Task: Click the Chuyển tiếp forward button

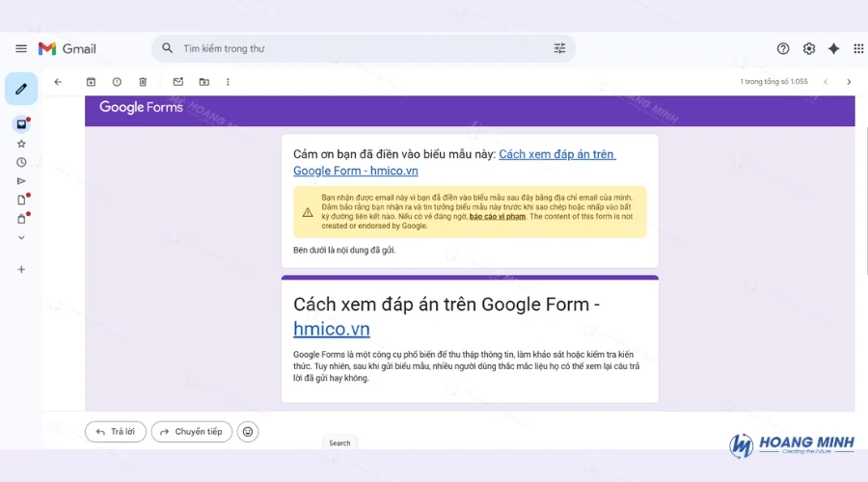Action: 192,432
